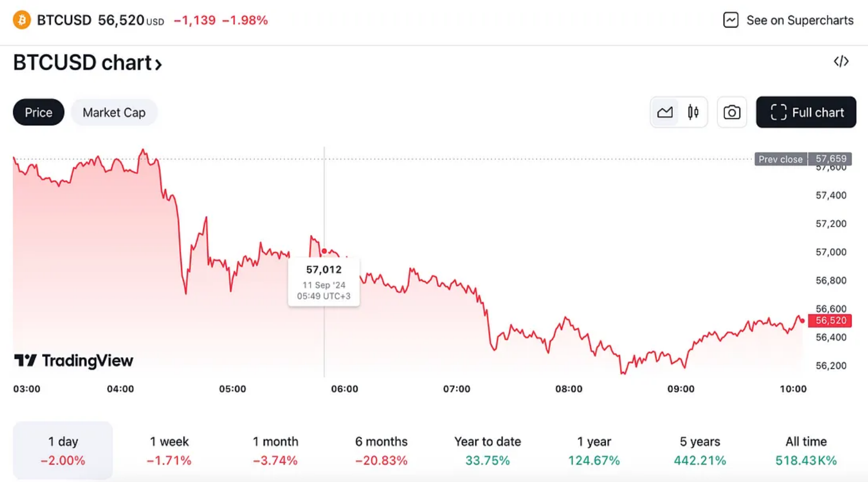
Task: Click the Bitcoin logo icon
Action: coord(22,20)
